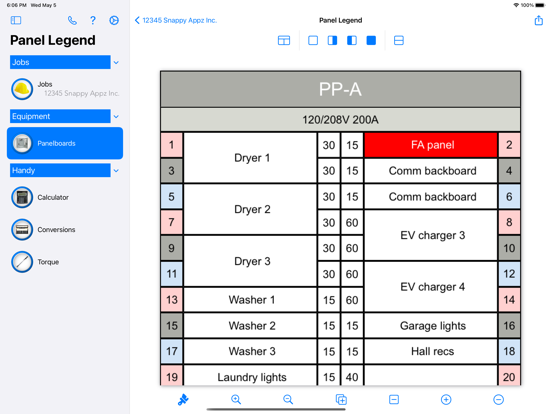Viewport: 552px width, 414px height.
Task: Tap the circle plus icon
Action: (446, 400)
